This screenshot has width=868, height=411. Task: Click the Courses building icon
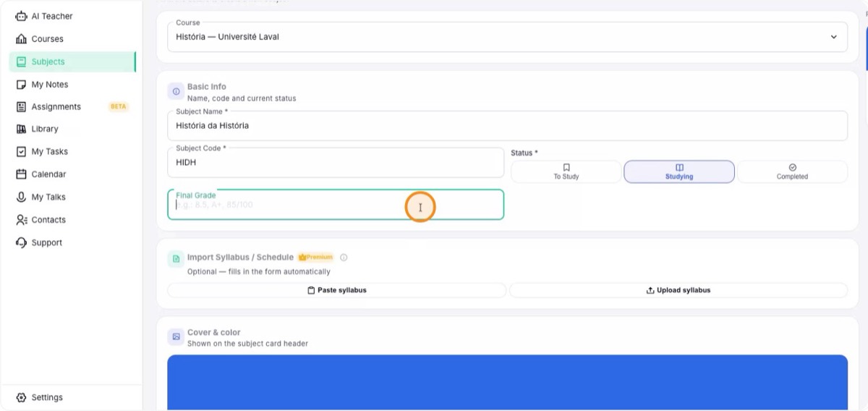click(21, 39)
